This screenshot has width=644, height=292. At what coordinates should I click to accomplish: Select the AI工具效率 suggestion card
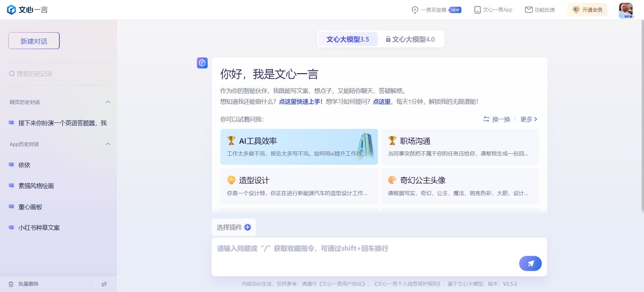pyautogui.click(x=299, y=147)
